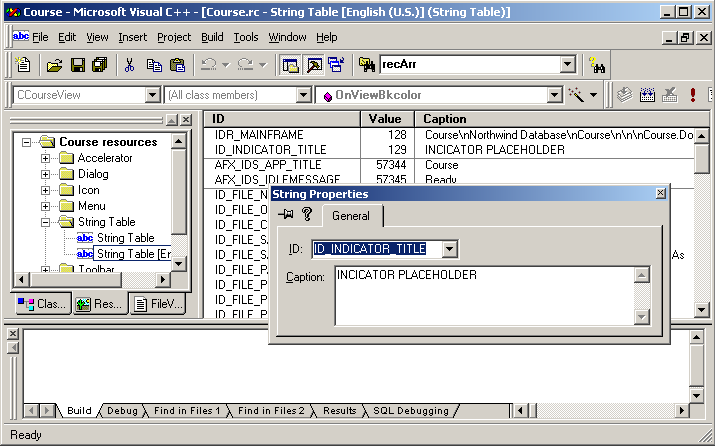Click the WizardBar magic wand icon

click(x=576, y=95)
